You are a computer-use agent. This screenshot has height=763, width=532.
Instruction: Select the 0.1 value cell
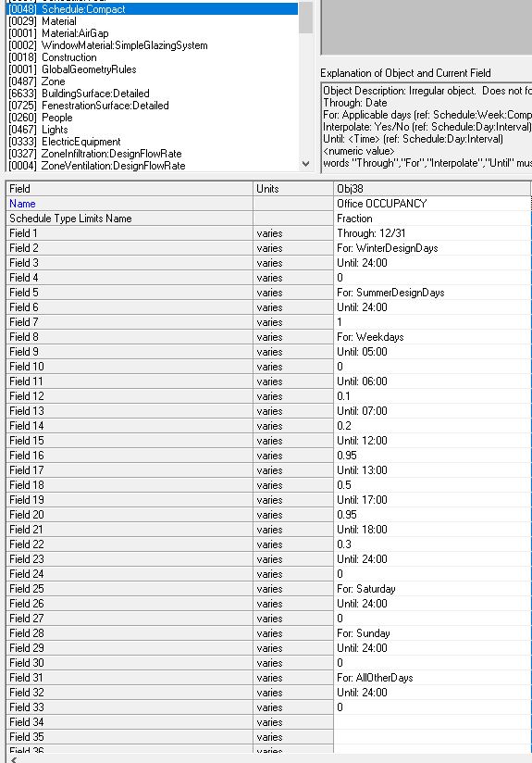tap(432, 396)
